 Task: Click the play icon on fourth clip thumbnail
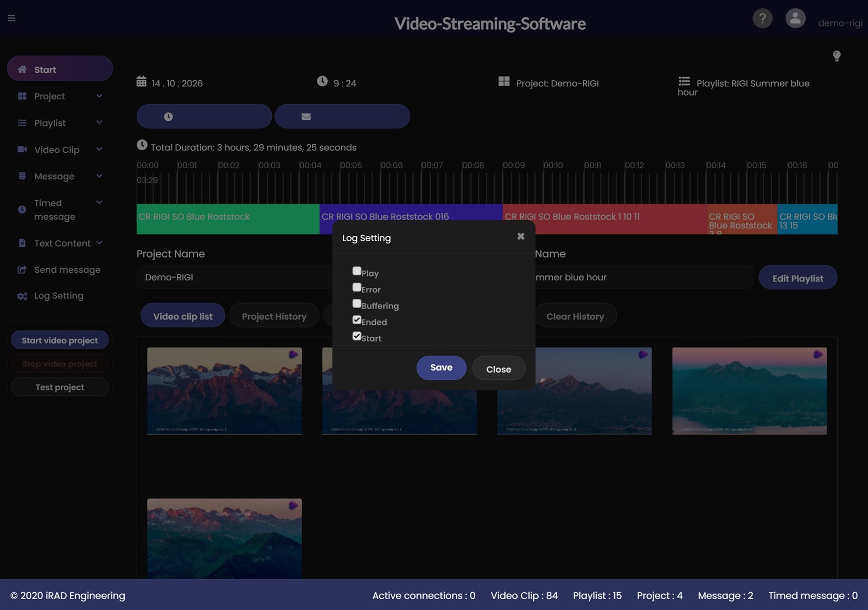[818, 355]
